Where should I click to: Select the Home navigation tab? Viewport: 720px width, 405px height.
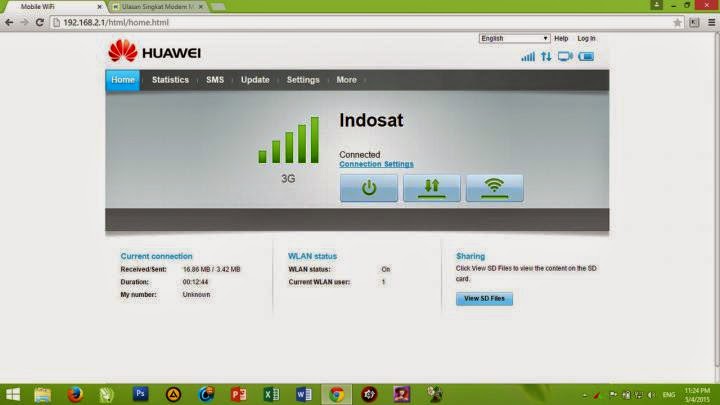pyautogui.click(x=123, y=80)
